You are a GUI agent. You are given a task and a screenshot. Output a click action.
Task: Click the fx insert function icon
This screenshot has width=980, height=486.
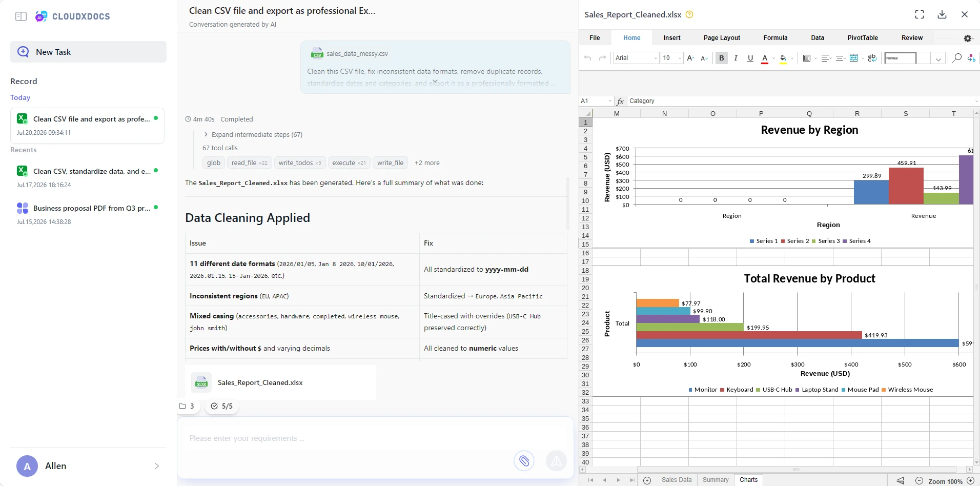(620, 101)
